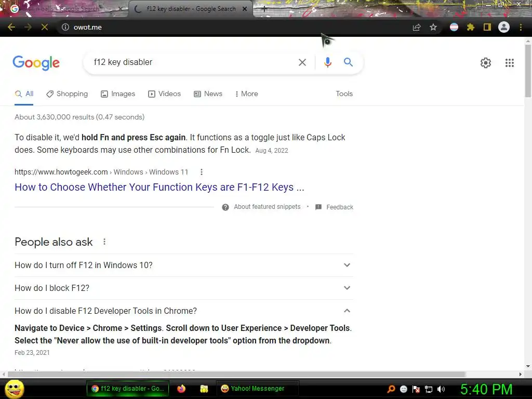Screen dimensions: 532x399
Task: Go back using the browser back arrow
Action: point(11,27)
